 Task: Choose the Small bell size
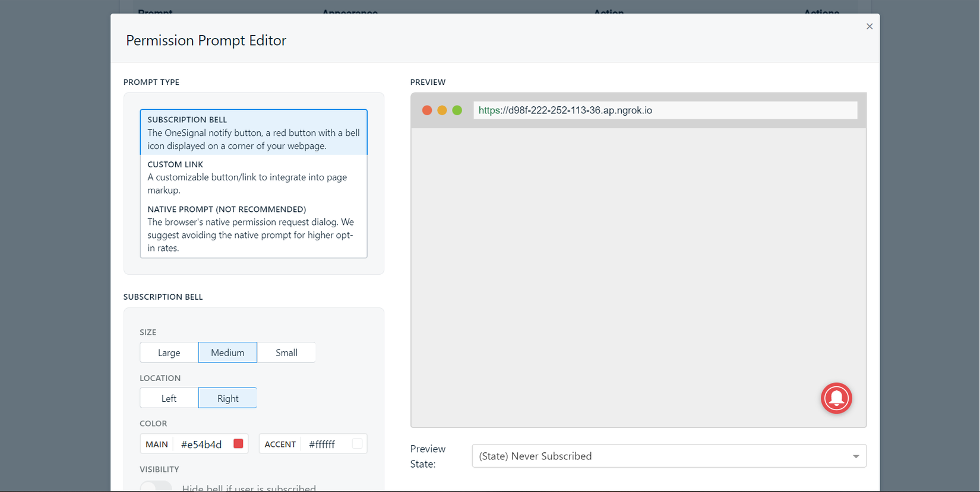286,353
